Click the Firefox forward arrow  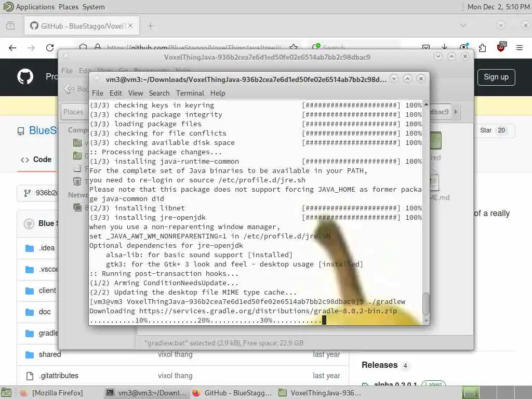click(x=31, y=48)
